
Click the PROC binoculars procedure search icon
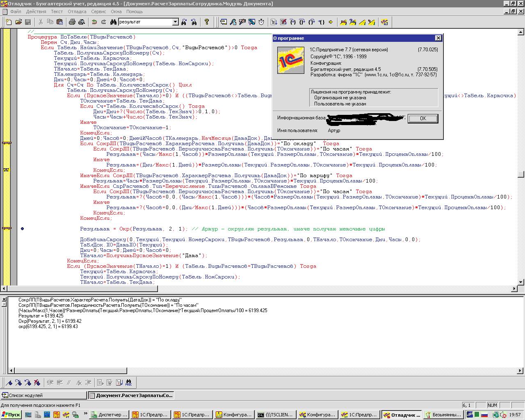point(128,383)
